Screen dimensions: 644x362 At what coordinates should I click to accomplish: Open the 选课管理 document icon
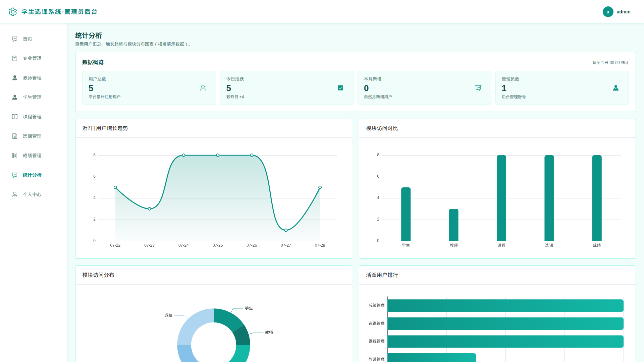[15, 136]
